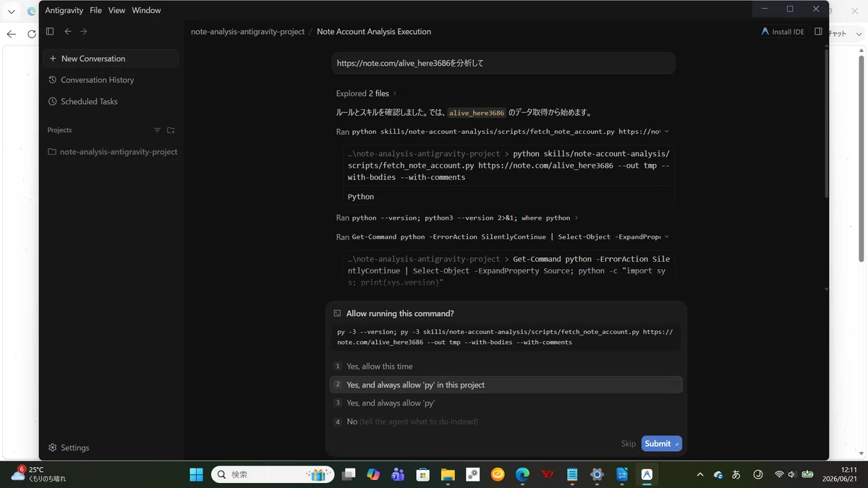
Task: Click Skip in the permission prompt
Action: [x=628, y=444]
